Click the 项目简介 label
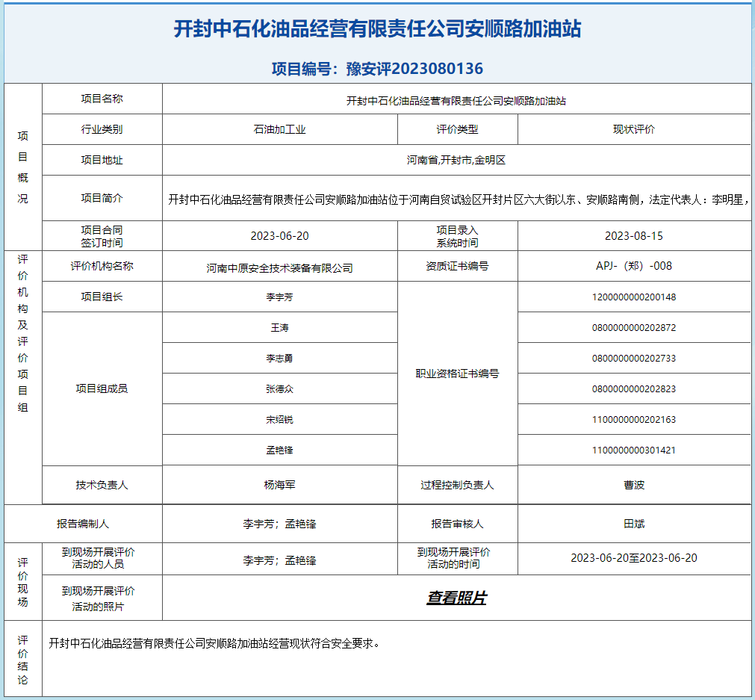The width and height of the screenshot is (755, 700). (x=102, y=198)
